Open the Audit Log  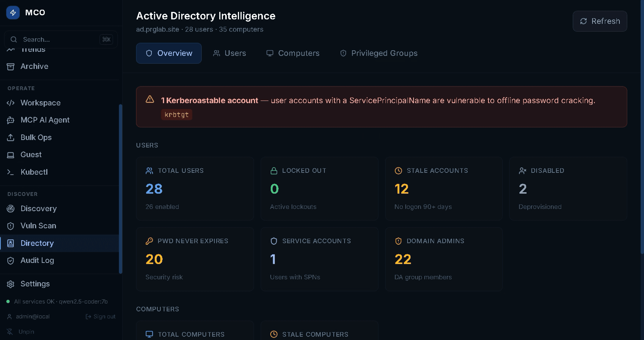coord(59,261)
